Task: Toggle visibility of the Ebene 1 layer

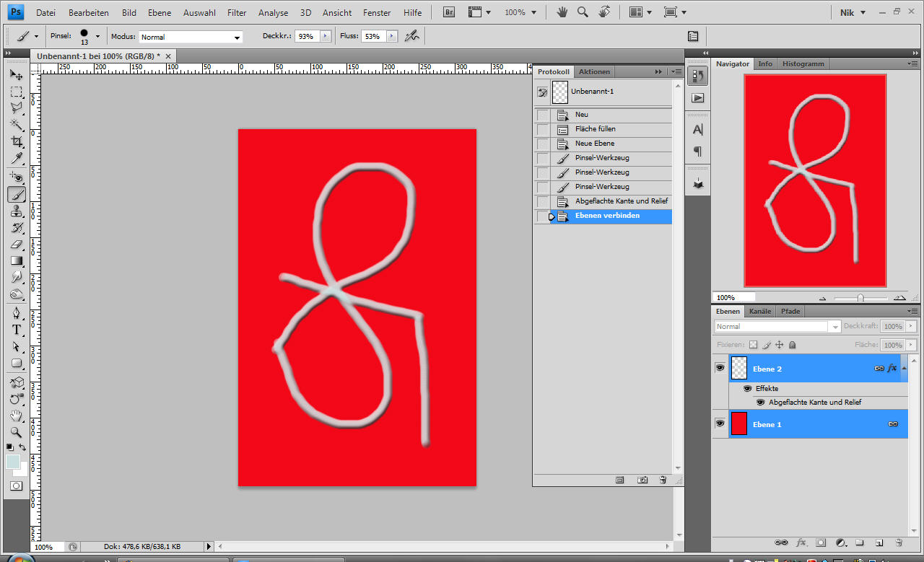Action: tap(720, 424)
